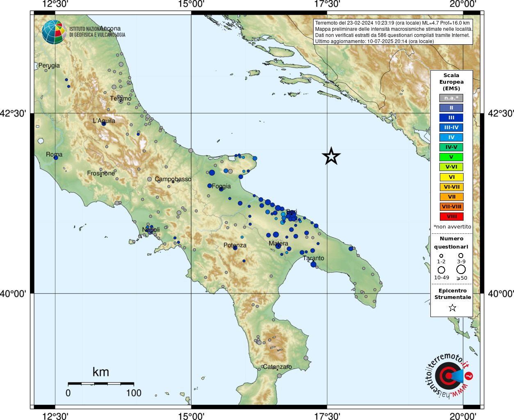514x420 pixels.
Task: Click the ≥50 questionnaires circle symbol
Action: 461,269
